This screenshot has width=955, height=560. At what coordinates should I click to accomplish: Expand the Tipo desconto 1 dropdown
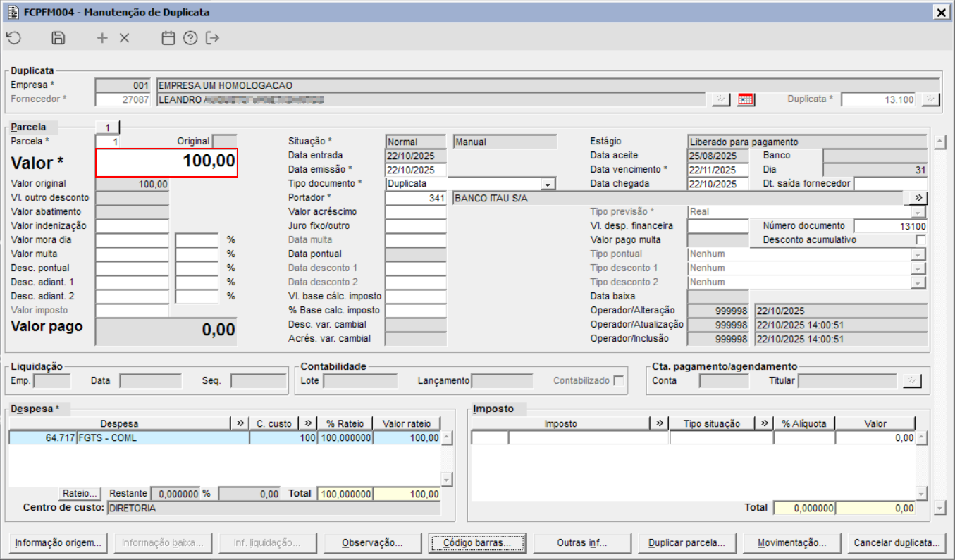tap(918, 268)
